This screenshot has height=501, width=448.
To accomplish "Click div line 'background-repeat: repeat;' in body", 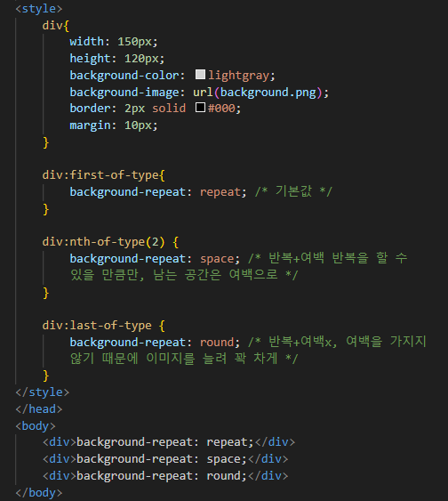I will pyautogui.click(x=169, y=442).
